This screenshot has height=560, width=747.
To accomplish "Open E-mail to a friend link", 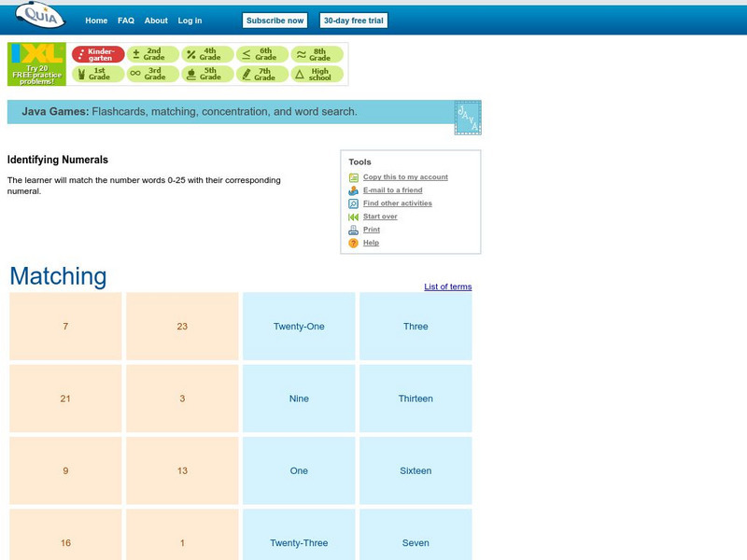I will (x=392, y=190).
